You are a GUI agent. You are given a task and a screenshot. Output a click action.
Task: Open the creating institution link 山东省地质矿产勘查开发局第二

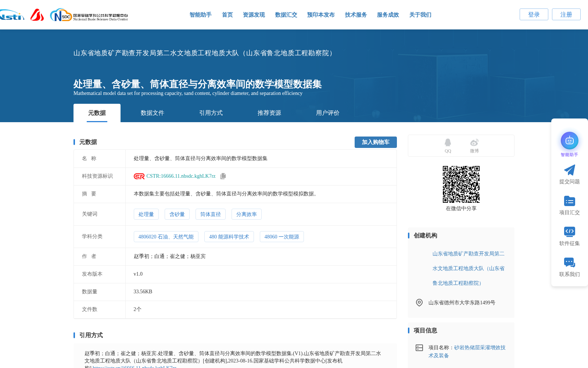click(x=468, y=268)
